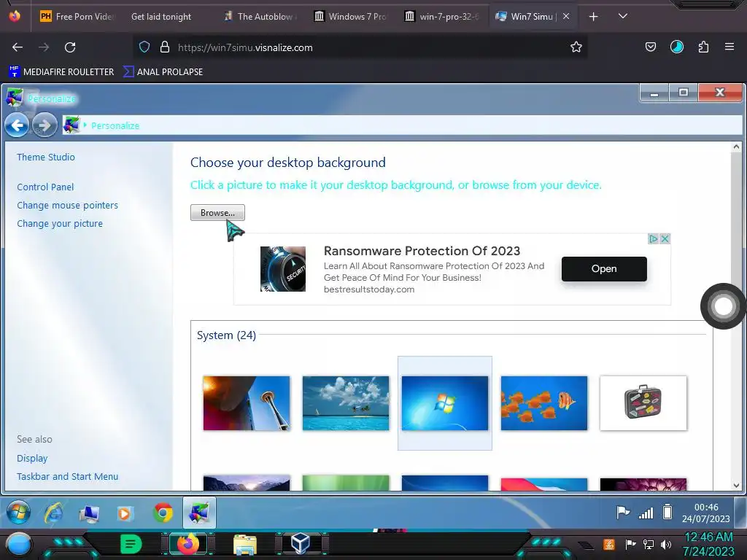Click volume speaker in host tray
The height and width of the screenshot is (560, 747).
coord(666,544)
